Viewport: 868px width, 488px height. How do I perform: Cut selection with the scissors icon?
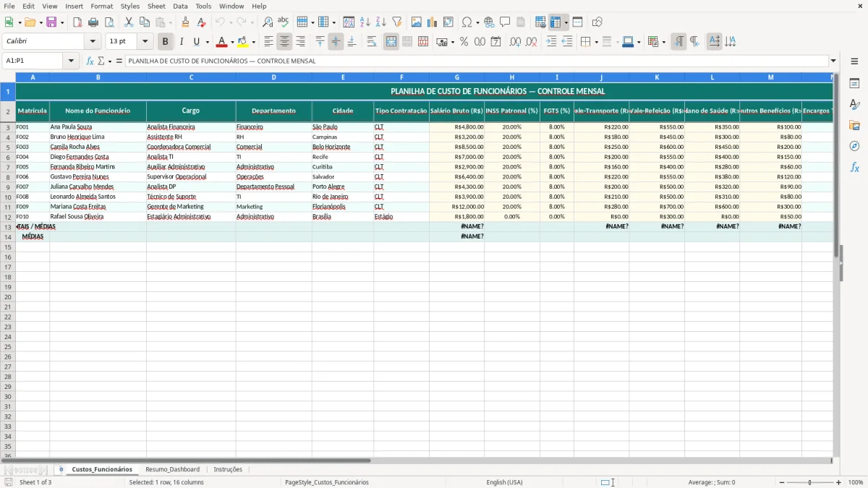(129, 22)
